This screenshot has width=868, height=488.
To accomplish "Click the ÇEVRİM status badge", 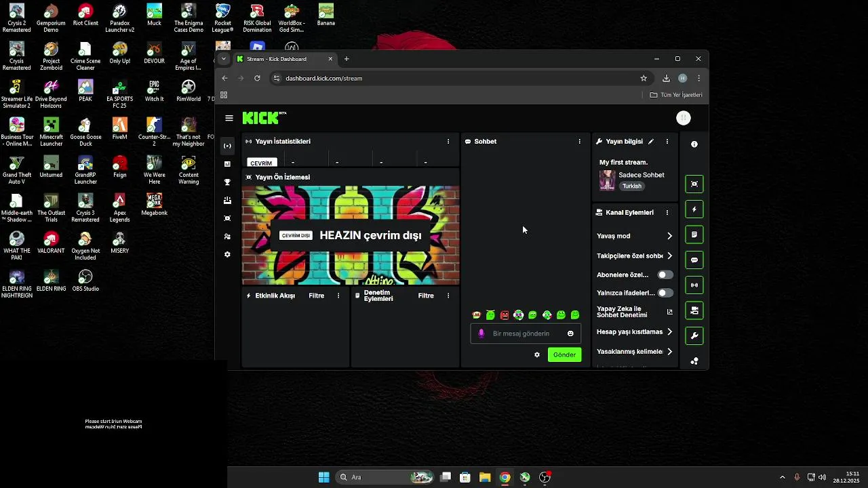I will tap(262, 163).
